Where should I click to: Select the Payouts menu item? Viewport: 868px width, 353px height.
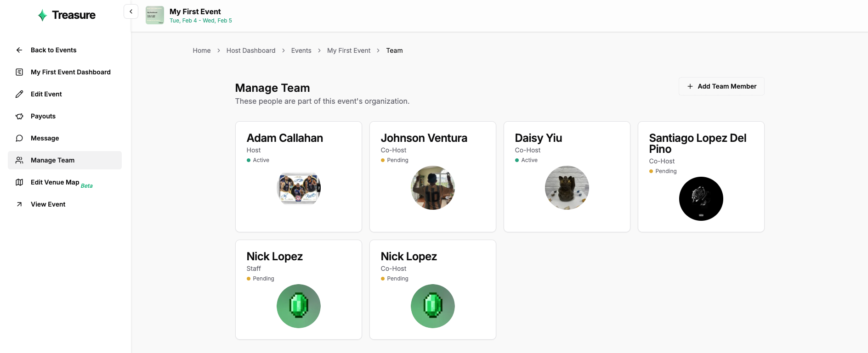click(65, 116)
